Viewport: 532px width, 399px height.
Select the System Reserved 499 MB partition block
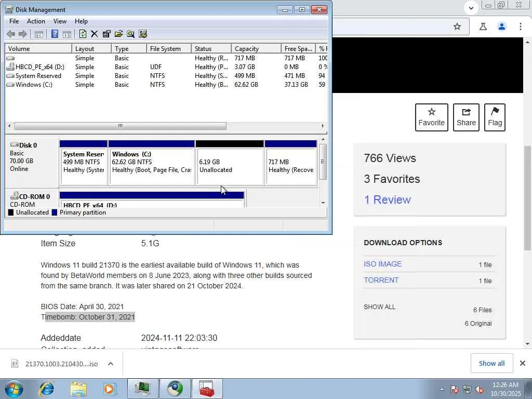(84, 163)
